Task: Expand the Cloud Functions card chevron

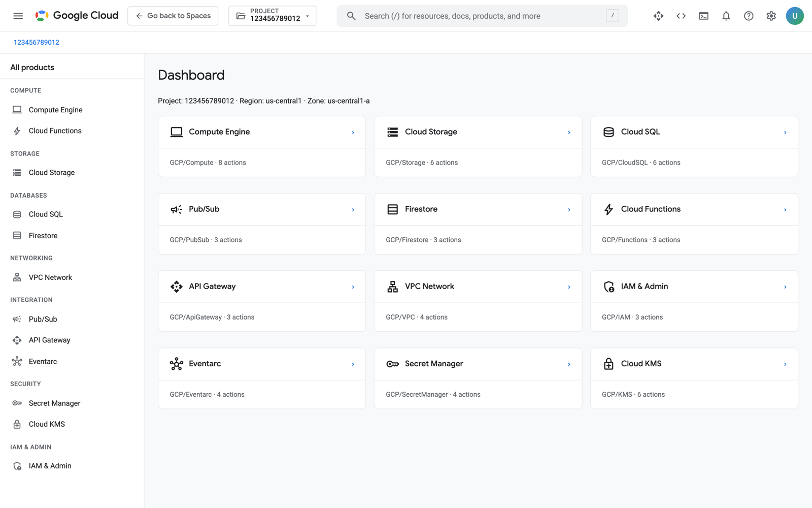Action: [x=785, y=209]
